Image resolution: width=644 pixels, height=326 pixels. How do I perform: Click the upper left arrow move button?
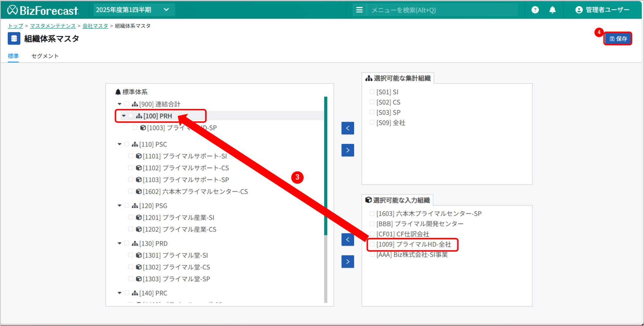(x=348, y=128)
